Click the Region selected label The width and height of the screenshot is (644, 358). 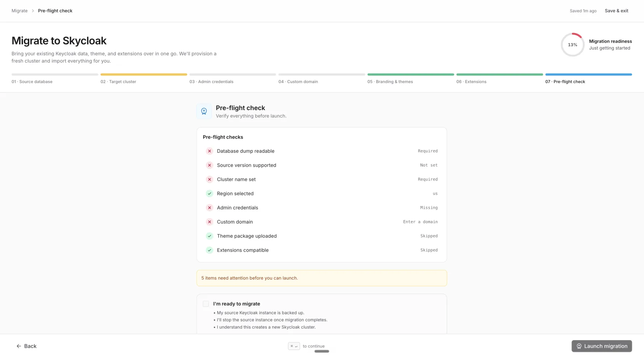tap(235, 193)
